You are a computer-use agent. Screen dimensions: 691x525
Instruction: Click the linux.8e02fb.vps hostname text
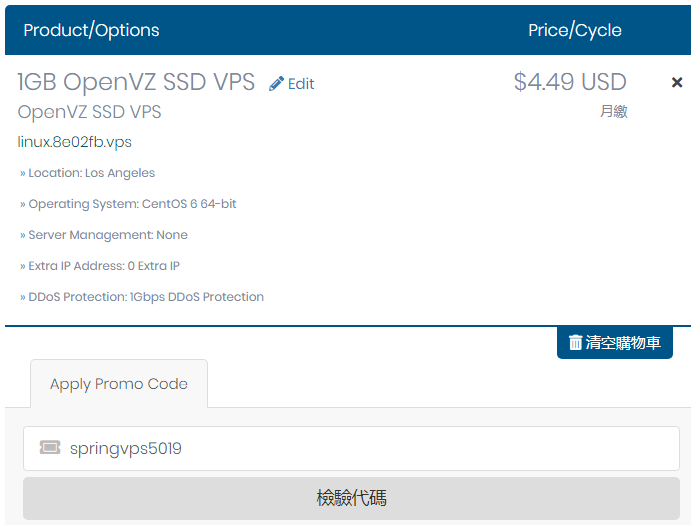(74, 142)
